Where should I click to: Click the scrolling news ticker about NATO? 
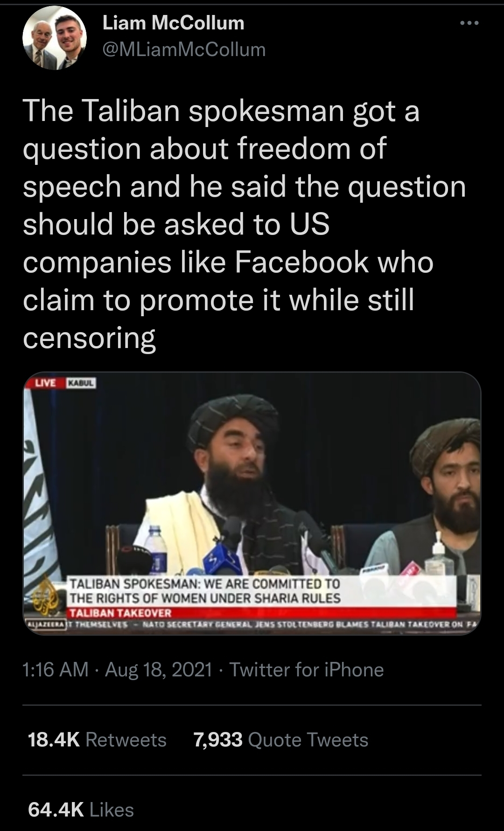point(252,625)
